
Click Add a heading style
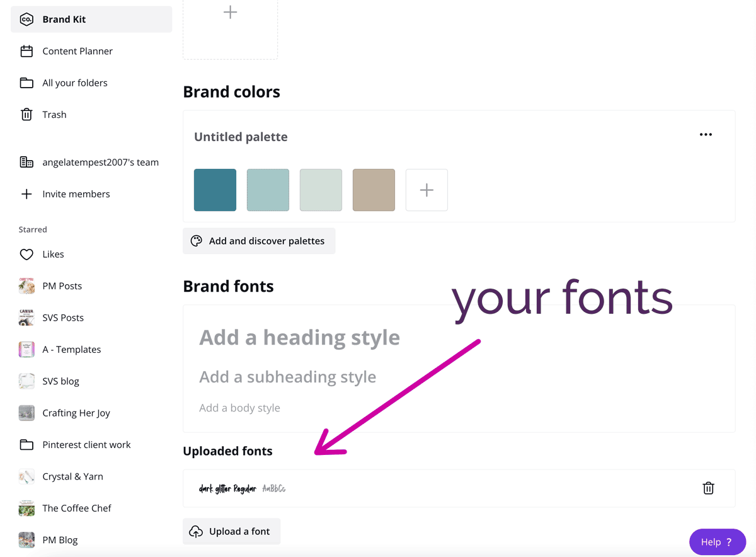299,337
